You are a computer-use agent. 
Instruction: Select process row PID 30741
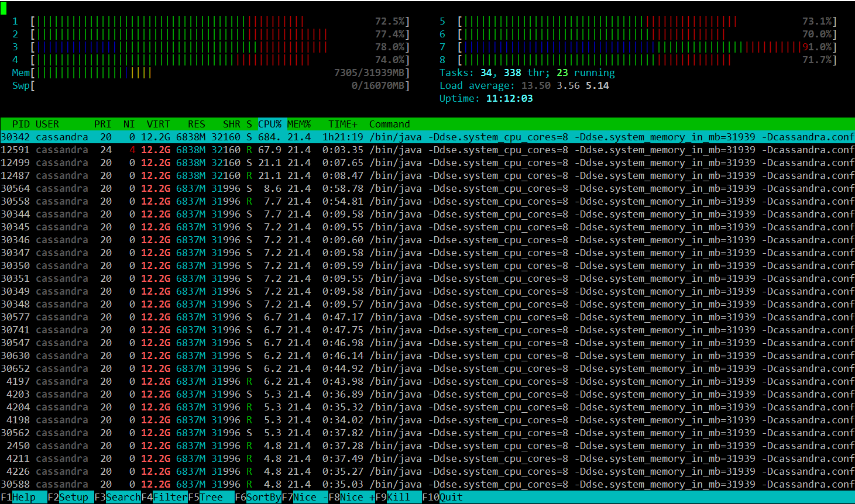point(427,330)
